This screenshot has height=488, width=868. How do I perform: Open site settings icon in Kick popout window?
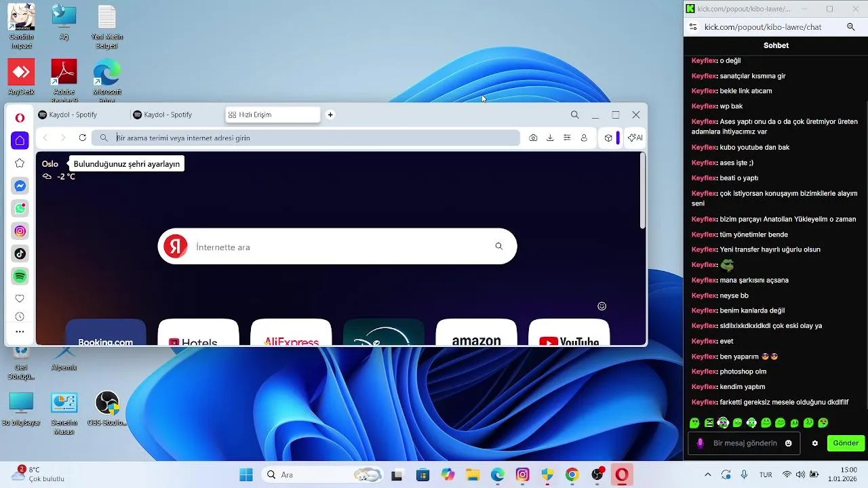coord(692,27)
